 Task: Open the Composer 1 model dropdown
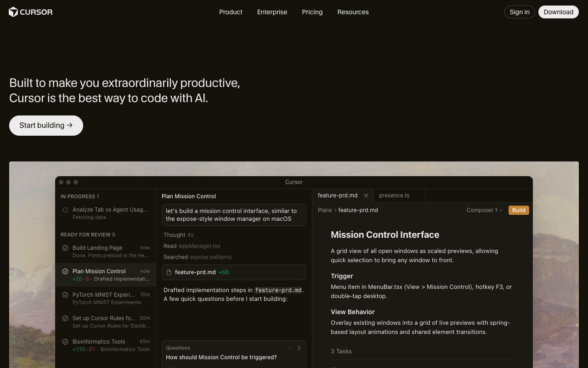484,210
